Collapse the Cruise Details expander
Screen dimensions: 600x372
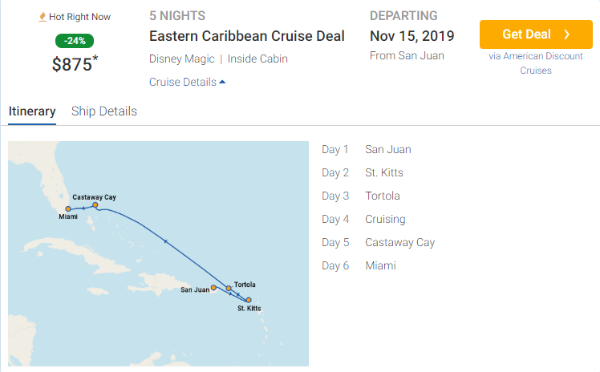tap(187, 82)
